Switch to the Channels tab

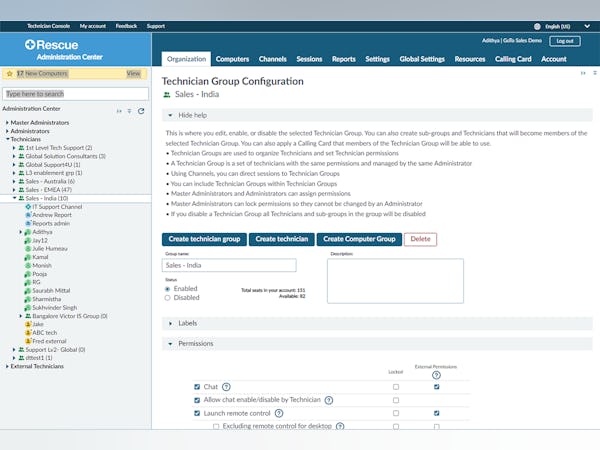272,59
